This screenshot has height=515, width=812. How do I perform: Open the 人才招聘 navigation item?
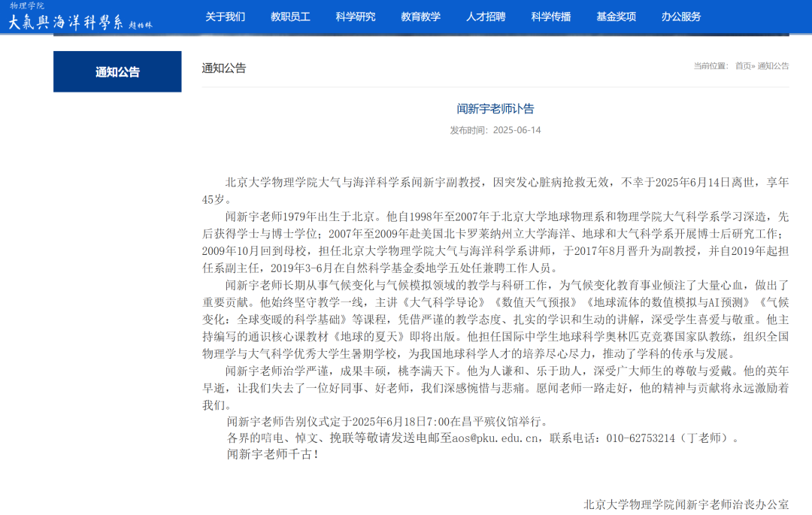tap(486, 17)
